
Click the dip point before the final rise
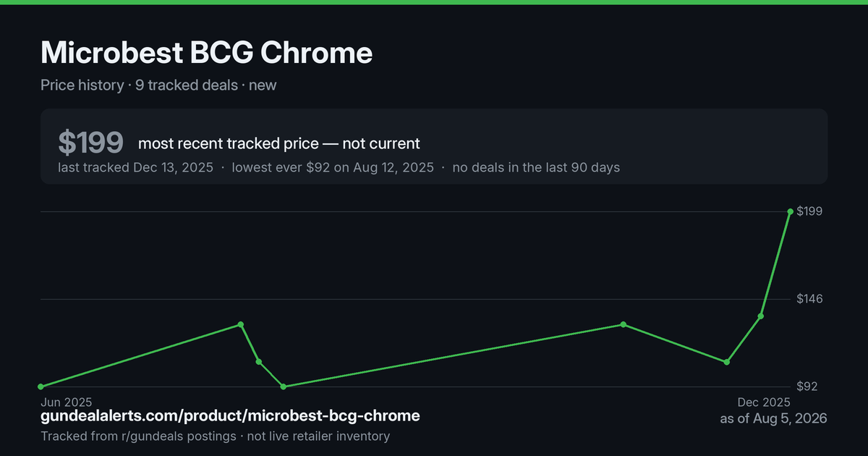(x=727, y=362)
